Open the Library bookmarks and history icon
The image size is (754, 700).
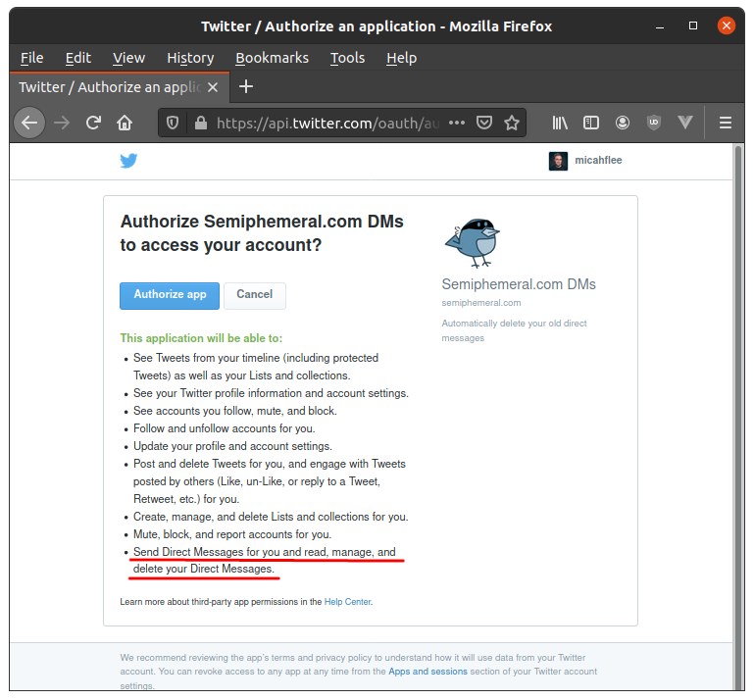point(560,123)
